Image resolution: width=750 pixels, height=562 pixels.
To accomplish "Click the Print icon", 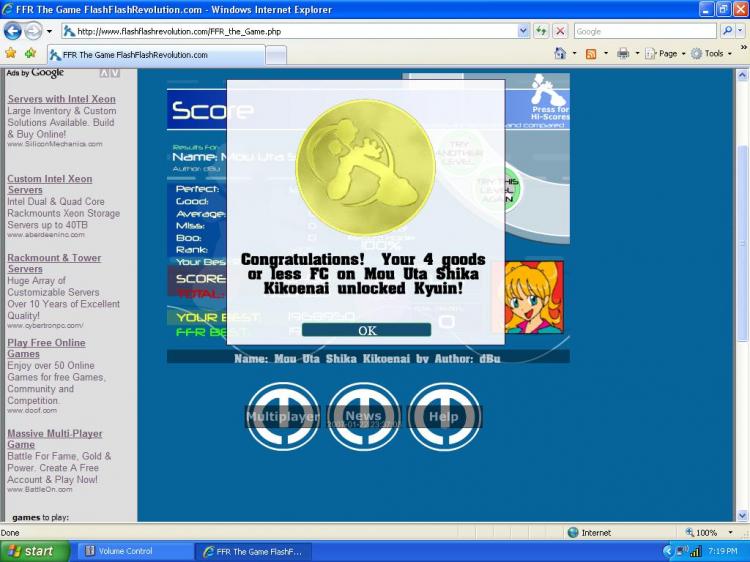I will [623, 54].
